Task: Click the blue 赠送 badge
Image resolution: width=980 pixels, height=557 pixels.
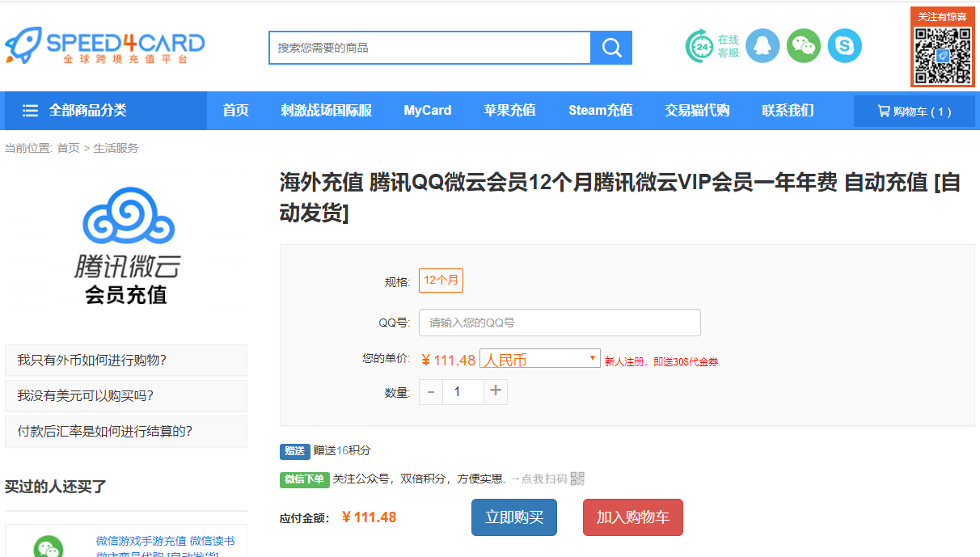Action: [x=295, y=451]
